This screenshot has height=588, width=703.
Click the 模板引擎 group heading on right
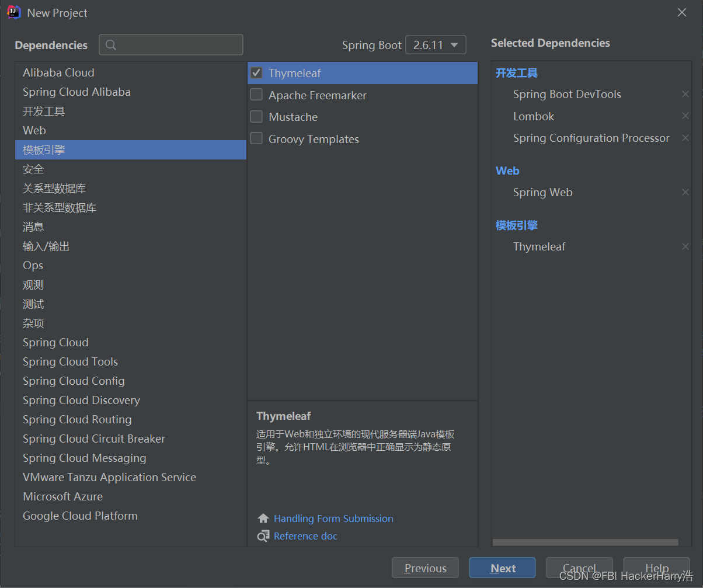[x=517, y=225]
